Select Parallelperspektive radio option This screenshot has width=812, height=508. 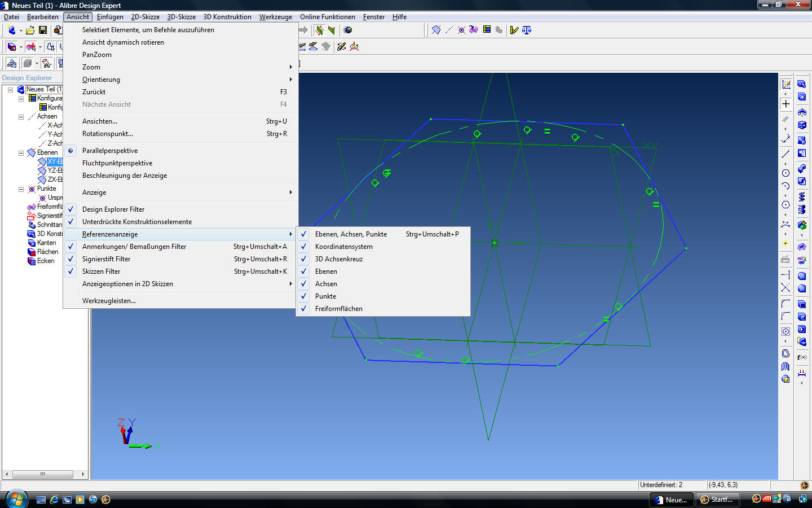180,151
